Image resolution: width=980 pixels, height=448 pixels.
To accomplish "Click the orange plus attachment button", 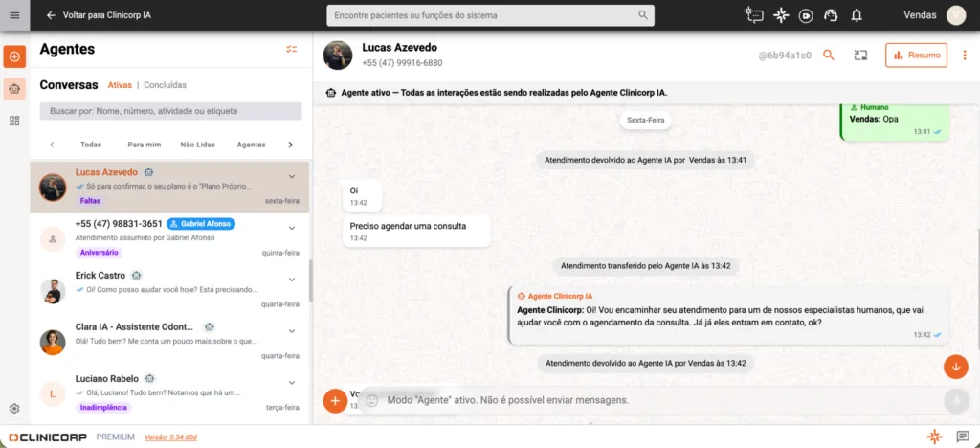I will tap(335, 400).
